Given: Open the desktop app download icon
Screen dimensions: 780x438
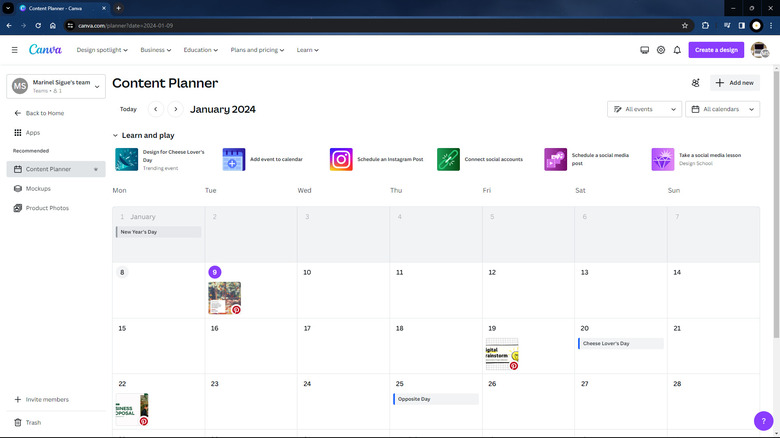Looking at the screenshot, I should coord(644,50).
